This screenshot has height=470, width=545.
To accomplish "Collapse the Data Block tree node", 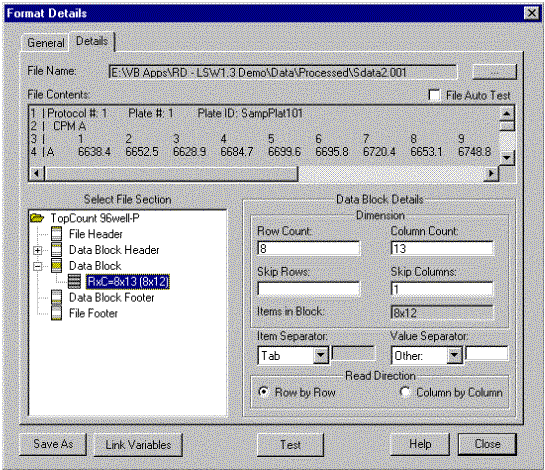I will (x=38, y=266).
